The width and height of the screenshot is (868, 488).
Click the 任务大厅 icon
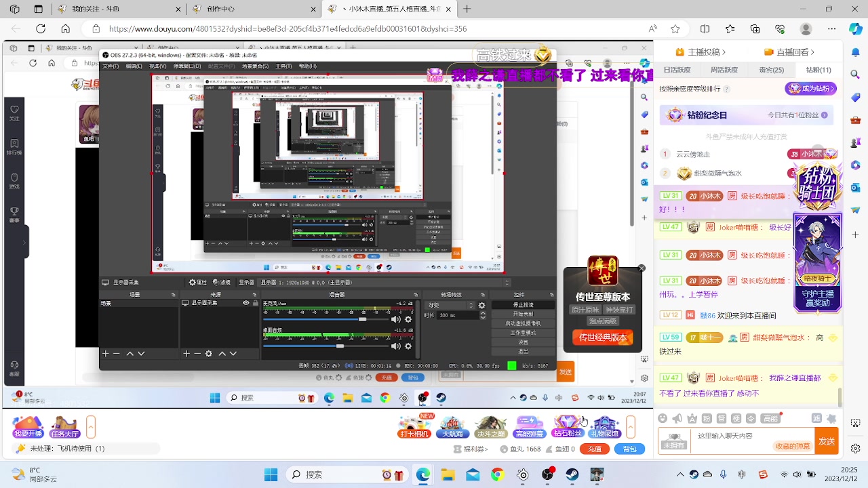[65, 427]
